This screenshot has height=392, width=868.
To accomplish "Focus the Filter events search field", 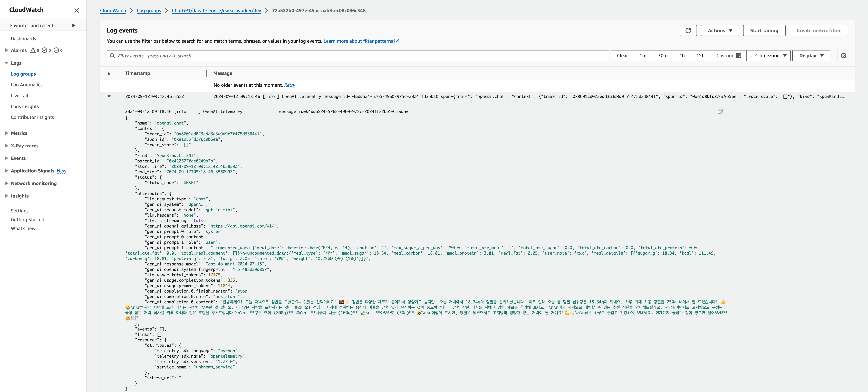I will click(x=358, y=56).
